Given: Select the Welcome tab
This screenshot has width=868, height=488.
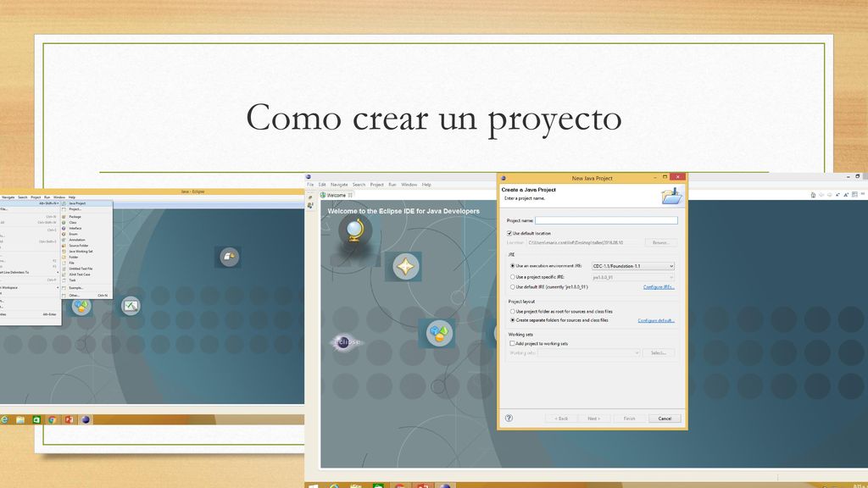Looking at the screenshot, I should point(337,196).
